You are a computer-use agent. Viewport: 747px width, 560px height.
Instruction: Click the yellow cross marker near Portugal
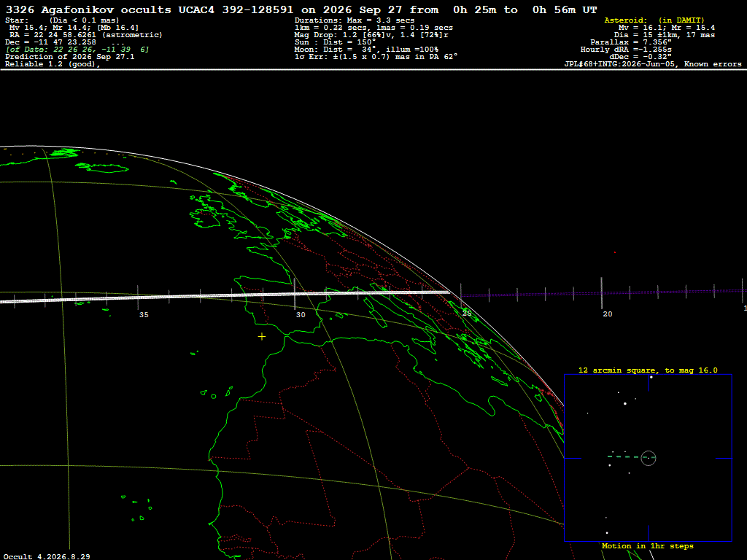[x=262, y=337]
